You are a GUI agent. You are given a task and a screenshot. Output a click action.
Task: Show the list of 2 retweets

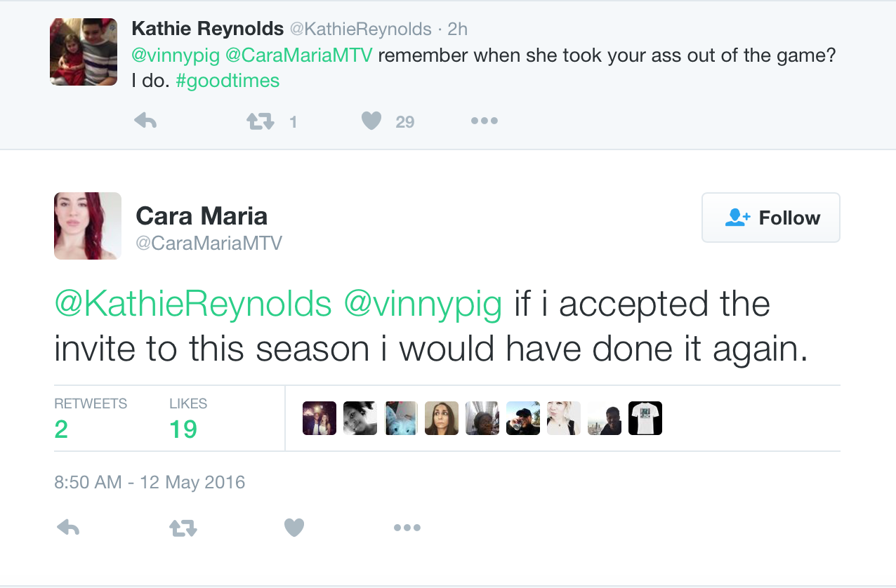pos(91,417)
